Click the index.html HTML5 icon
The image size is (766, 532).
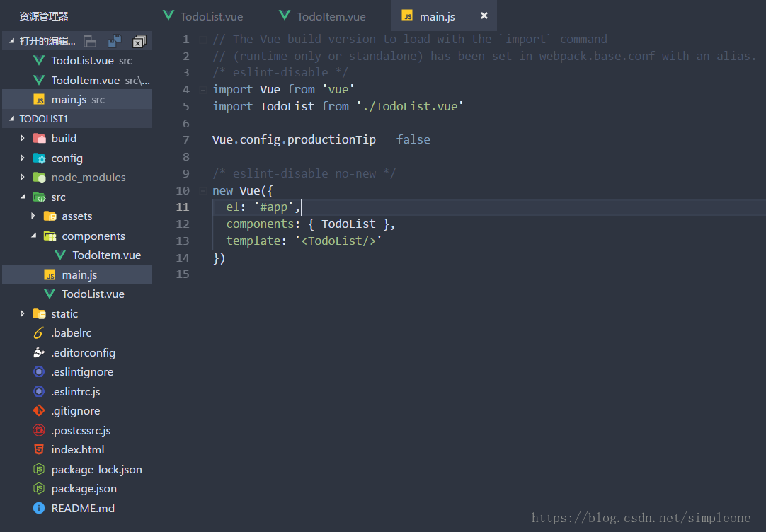click(x=39, y=449)
